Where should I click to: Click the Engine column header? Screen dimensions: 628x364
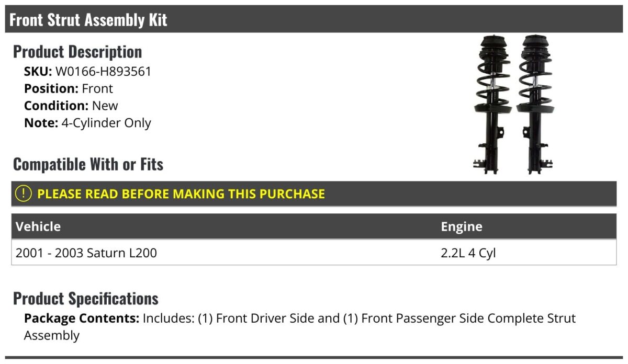pyautogui.click(x=462, y=226)
